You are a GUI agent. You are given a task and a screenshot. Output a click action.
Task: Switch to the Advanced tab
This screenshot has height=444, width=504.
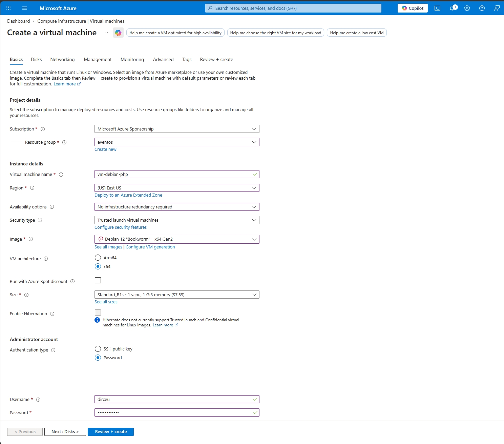click(163, 59)
